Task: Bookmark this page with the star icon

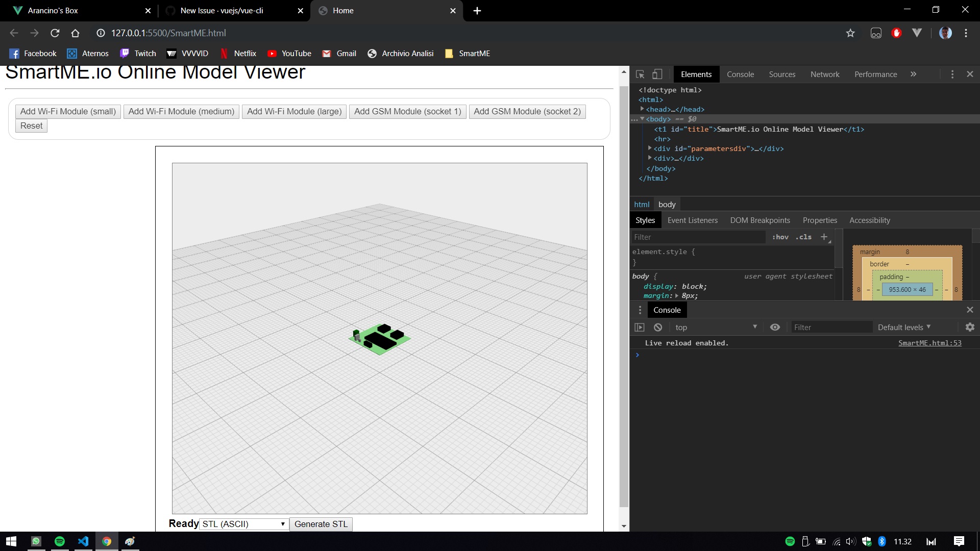Action: (850, 33)
